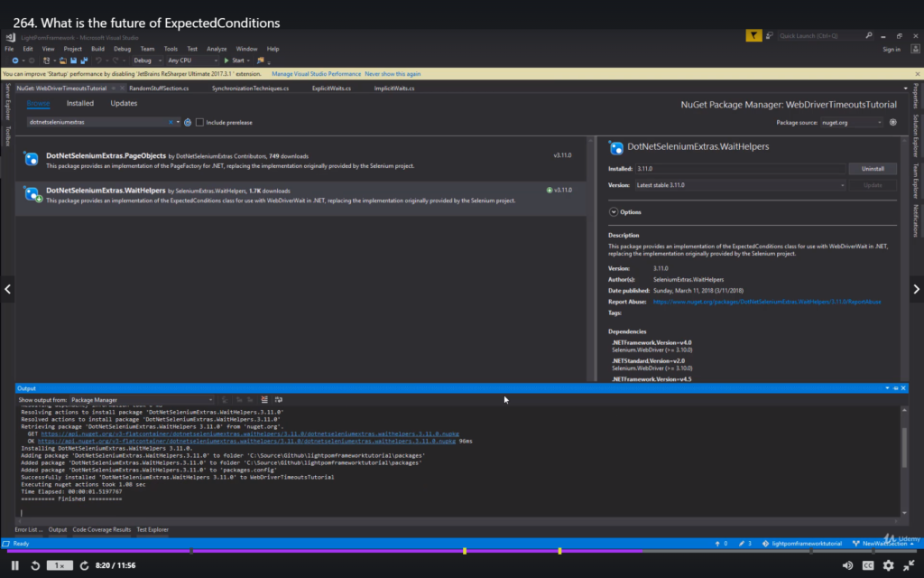Clear the NuGet search box text

click(x=171, y=122)
